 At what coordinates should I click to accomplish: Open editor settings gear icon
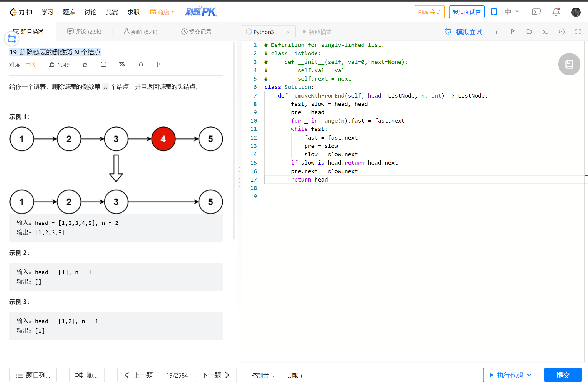coord(562,32)
